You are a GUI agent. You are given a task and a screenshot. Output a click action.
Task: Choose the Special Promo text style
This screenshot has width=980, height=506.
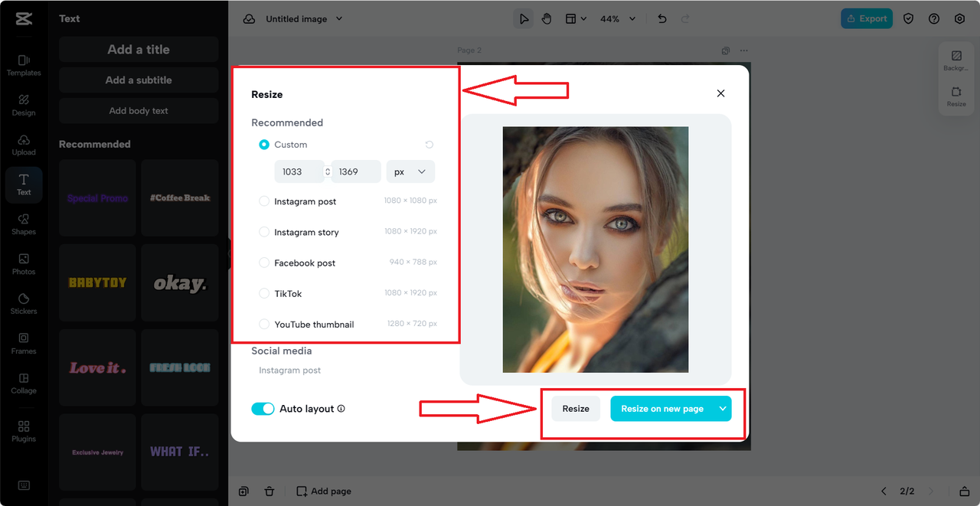[97, 198]
